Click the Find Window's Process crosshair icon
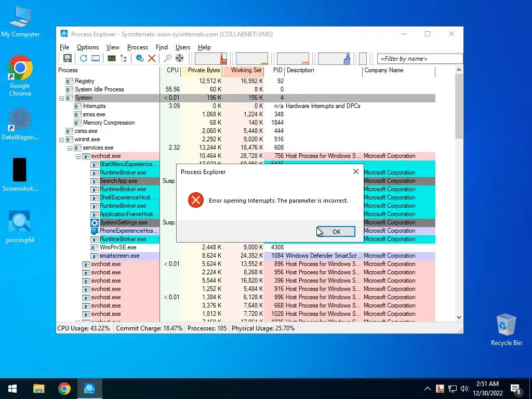The image size is (532, 399). (x=179, y=58)
